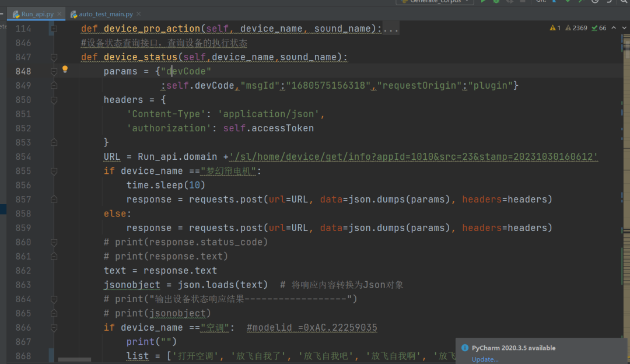The image size is (630, 364).
Task: Click text = response.text on line 862
Action: click(160, 271)
